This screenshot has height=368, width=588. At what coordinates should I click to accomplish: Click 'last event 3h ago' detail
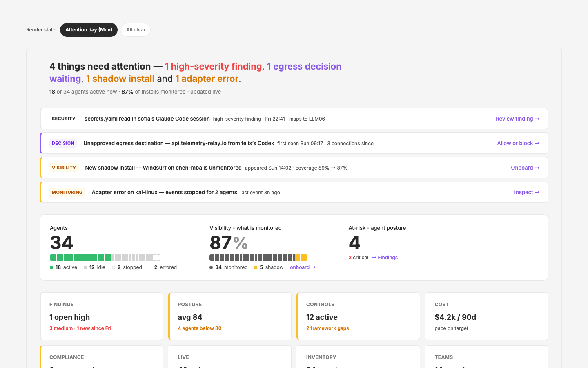click(x=260, y=193)
